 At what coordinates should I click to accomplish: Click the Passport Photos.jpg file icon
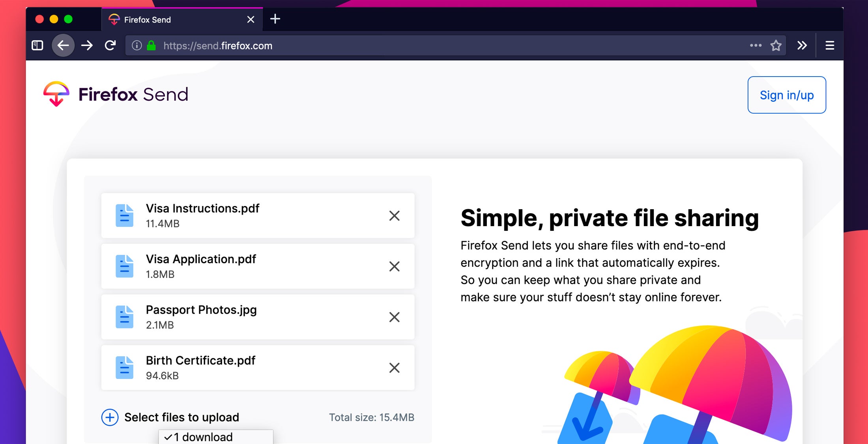click(x=124, y=317)
